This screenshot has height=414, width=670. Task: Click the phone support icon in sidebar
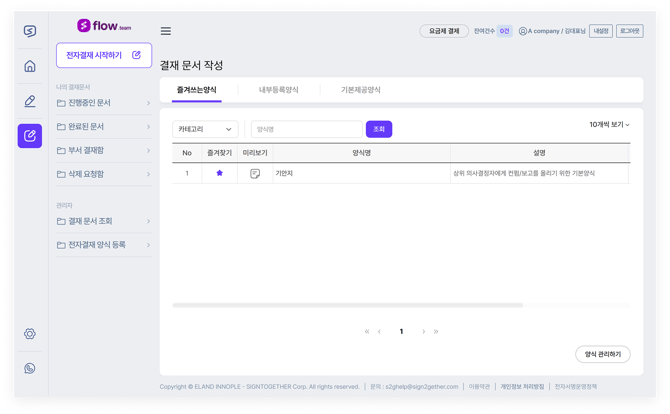[30, 369]
